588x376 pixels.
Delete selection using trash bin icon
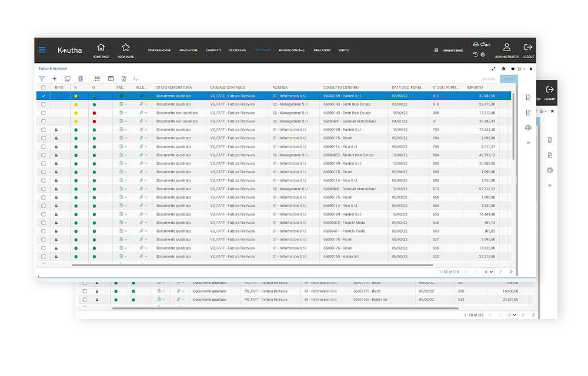click(81, 78)
